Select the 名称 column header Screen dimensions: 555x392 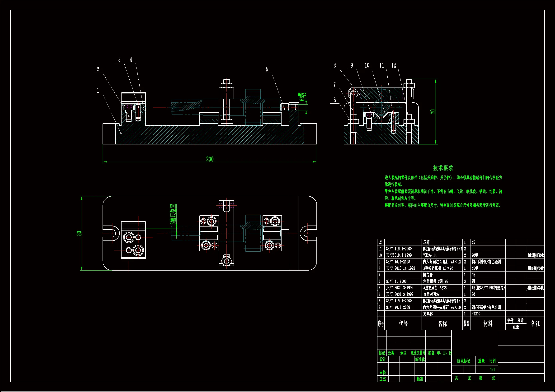442,324
